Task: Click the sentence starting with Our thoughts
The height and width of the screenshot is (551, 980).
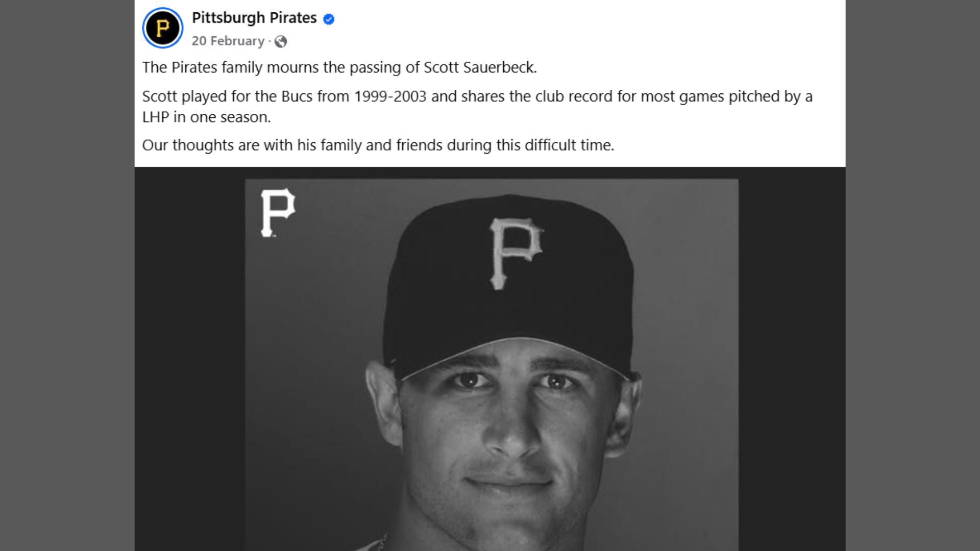Action: (378, 145)
